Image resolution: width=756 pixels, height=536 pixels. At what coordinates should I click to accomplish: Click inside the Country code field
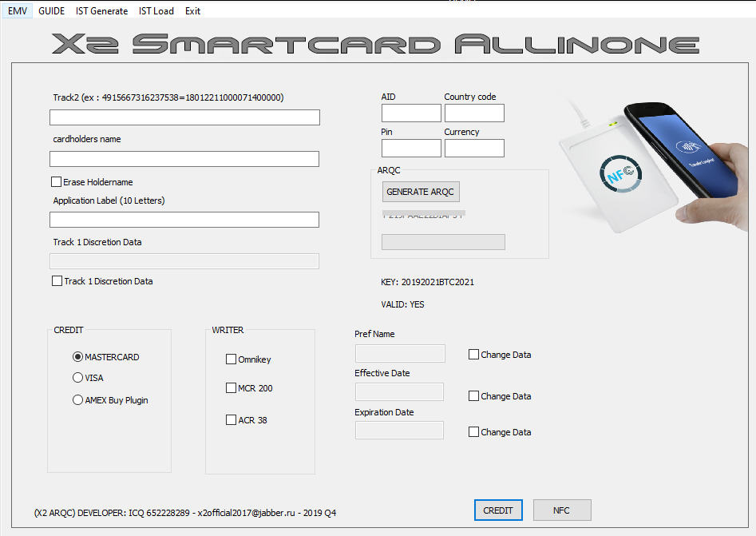pos(474,113)
